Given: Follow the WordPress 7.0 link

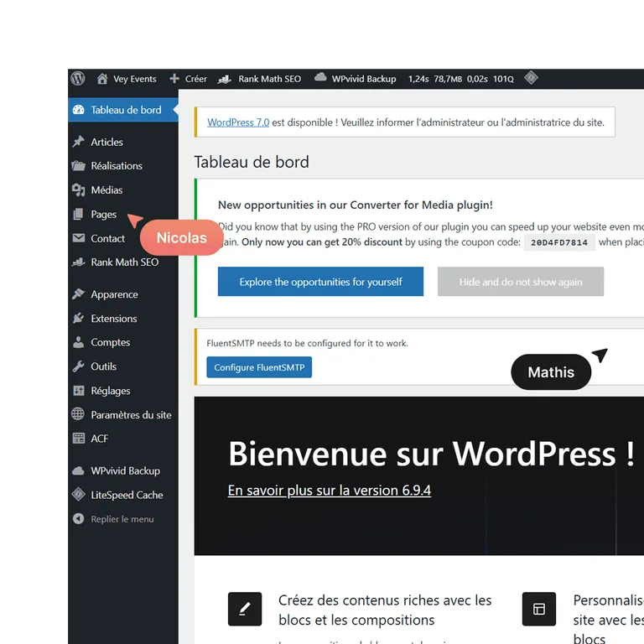Looking at the screenshot, I should (x=238, y=122).
